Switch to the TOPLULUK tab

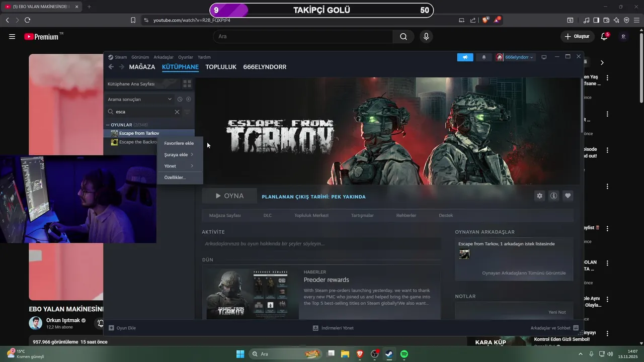pos(221,67)
